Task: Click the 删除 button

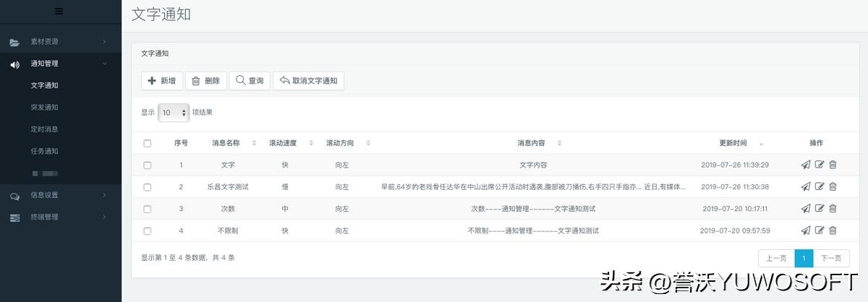Action: coord(206,81)
